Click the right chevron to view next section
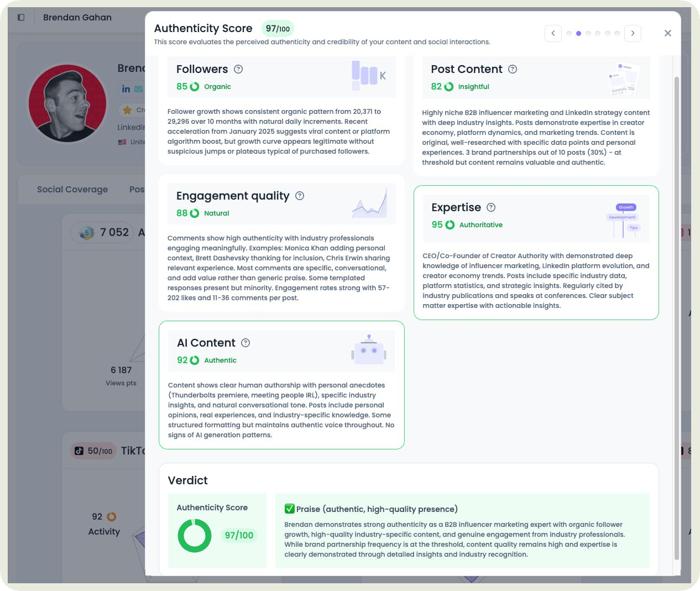 coord(633,33)
